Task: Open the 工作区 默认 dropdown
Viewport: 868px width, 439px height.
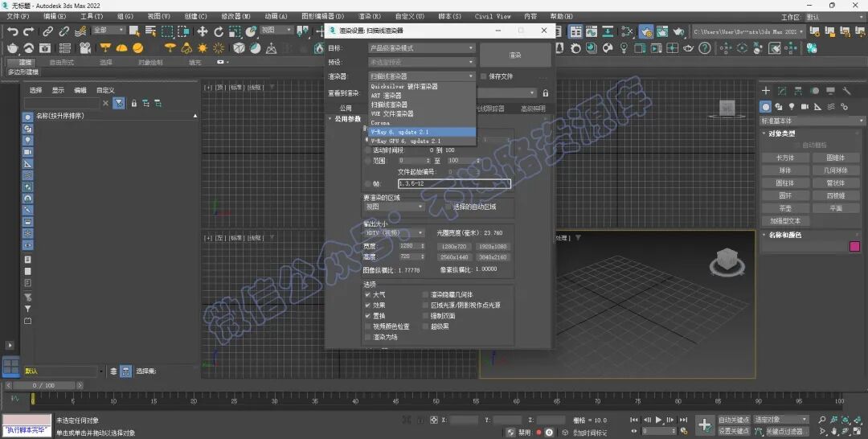Action: (834, 17)
